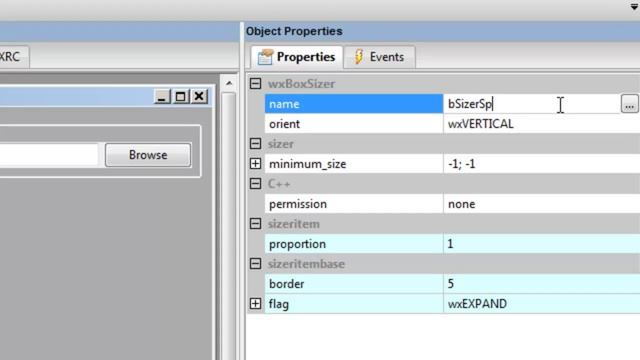Image resolution: width=640 pixels, height=360 pixels.
Task: Expand the flag property
Action: [x=256, y=304]
